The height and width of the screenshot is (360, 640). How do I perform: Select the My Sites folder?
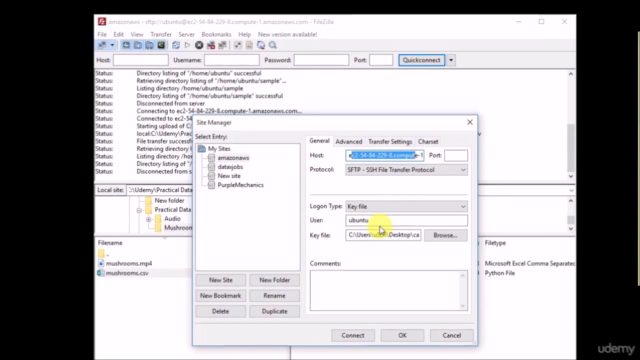point(219,149)
